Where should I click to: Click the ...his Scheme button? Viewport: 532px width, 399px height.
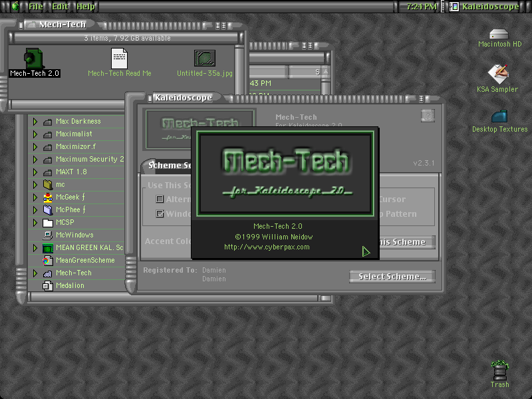407,242
